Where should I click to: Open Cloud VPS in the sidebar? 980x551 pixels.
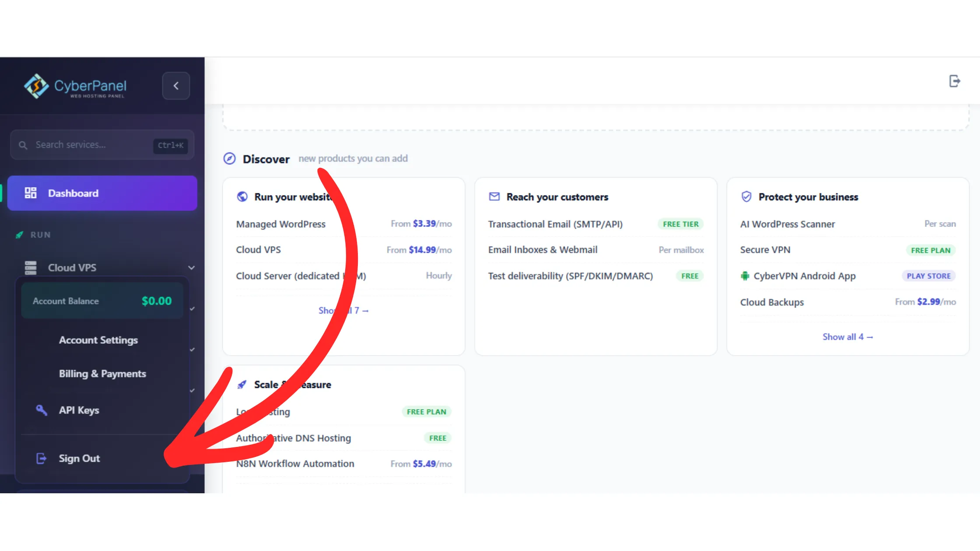[72, 268]
